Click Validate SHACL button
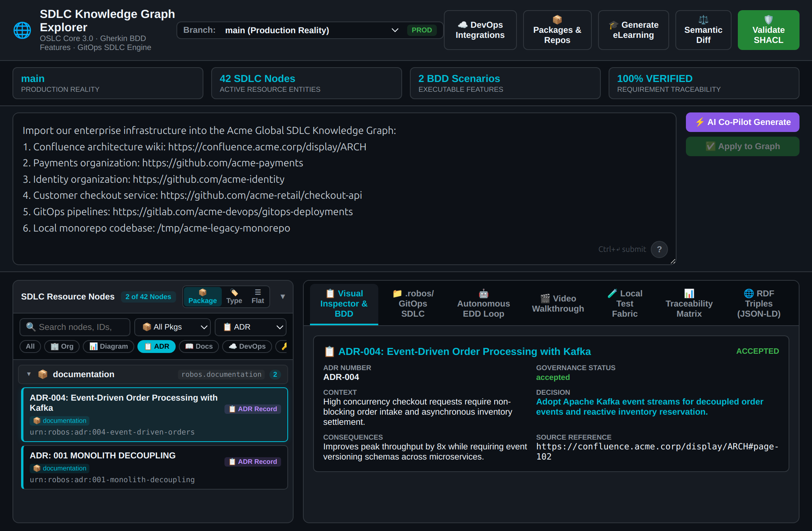This screenshot has width=812, height=531. coord(768,30)
